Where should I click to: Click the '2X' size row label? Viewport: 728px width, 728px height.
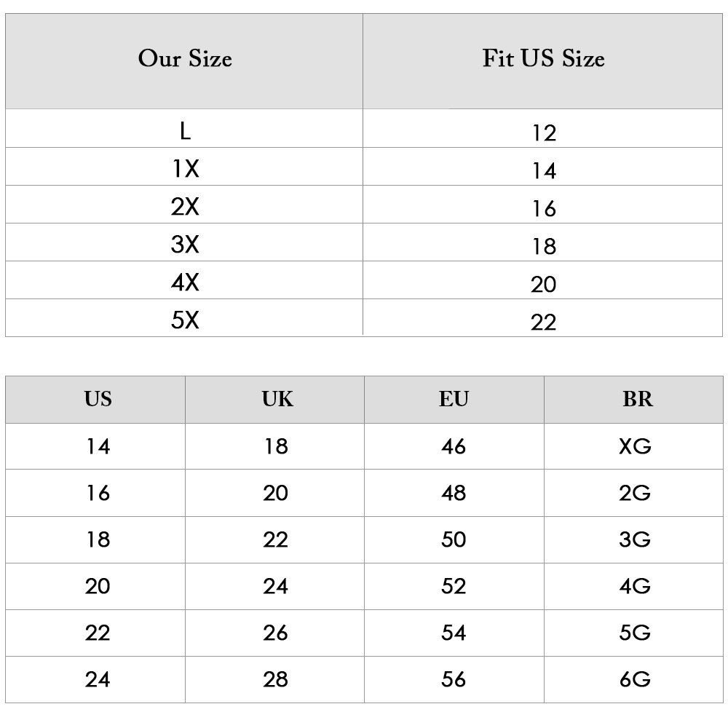pyautogui.click(x=185, y=207)
